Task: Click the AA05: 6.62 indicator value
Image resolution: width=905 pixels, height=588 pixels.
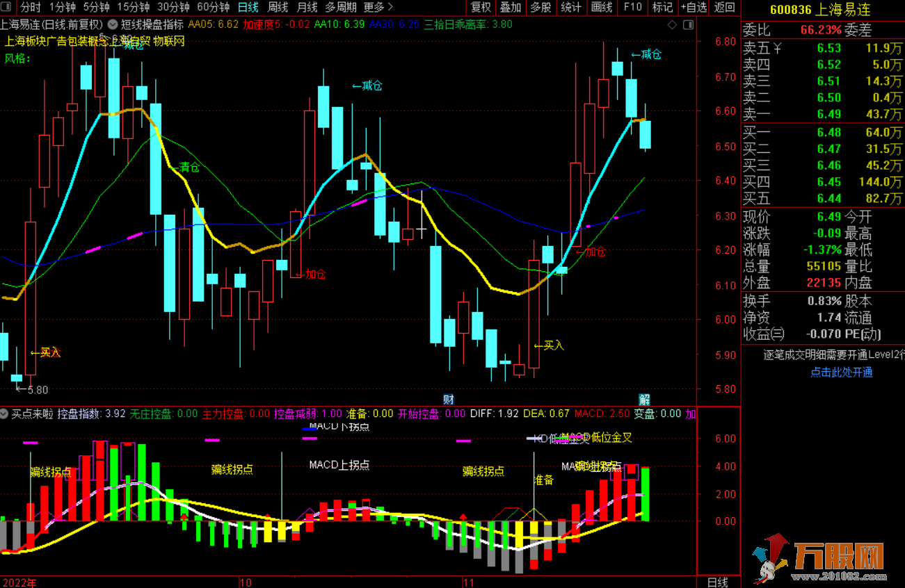Action: coord(214,24)
